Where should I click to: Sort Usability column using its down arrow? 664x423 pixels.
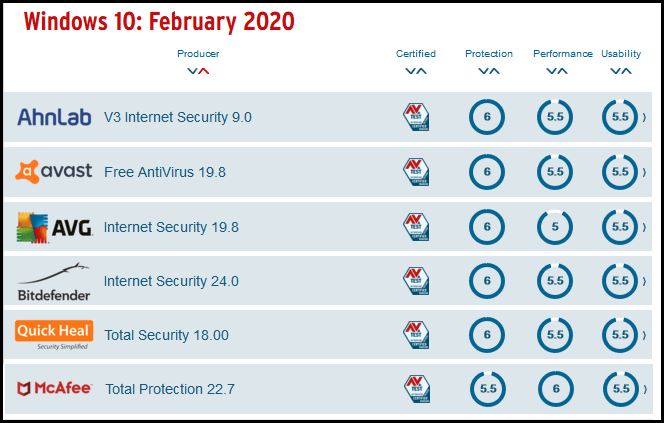615,71
